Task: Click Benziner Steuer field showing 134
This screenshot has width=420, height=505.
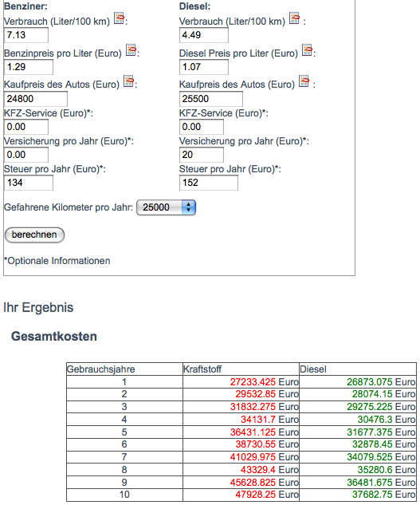Action: 29,183
